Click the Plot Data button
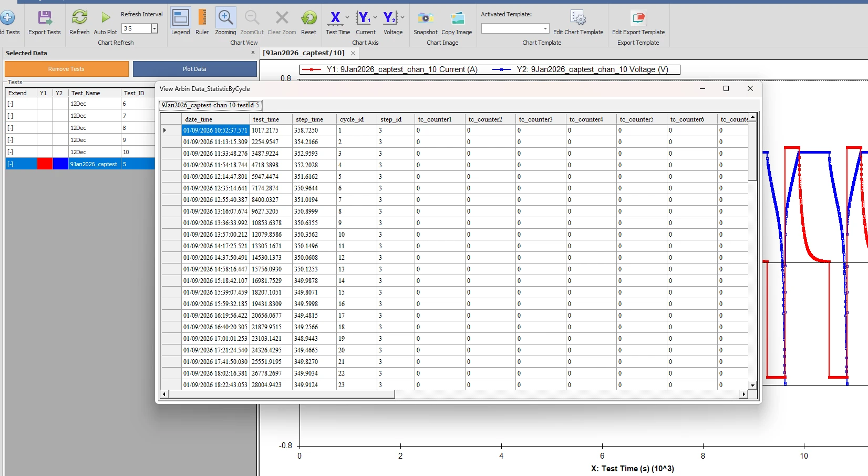 coord(194,69)
